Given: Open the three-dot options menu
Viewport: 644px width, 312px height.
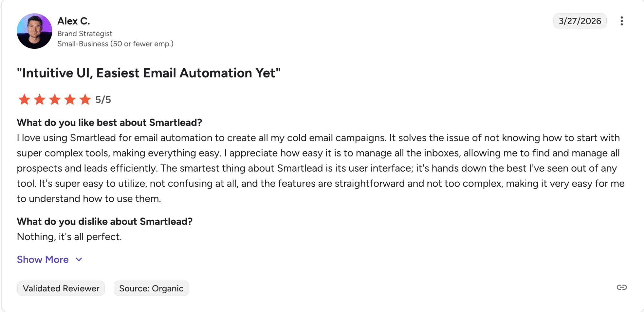Looking at the screenshot, I should click(x=621, y=21).
